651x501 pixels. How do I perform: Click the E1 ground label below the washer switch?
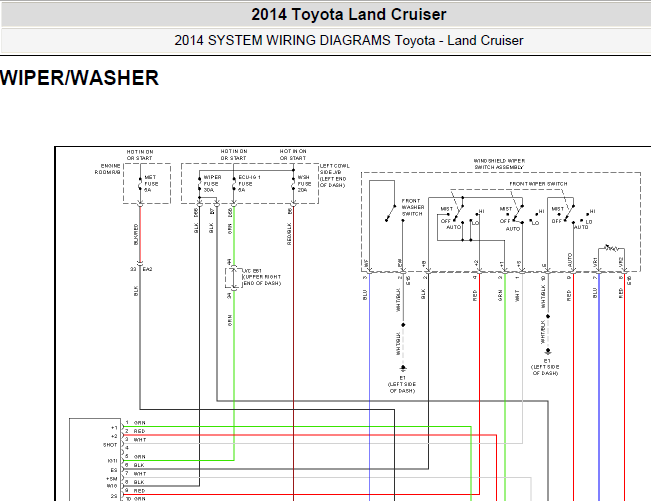pyautogui.click(x=402, y=384)
